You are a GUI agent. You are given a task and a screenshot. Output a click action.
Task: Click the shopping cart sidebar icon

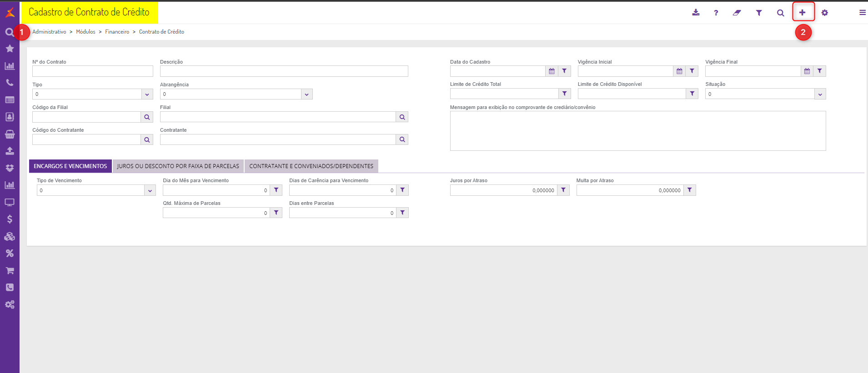[x=10, y=270]
